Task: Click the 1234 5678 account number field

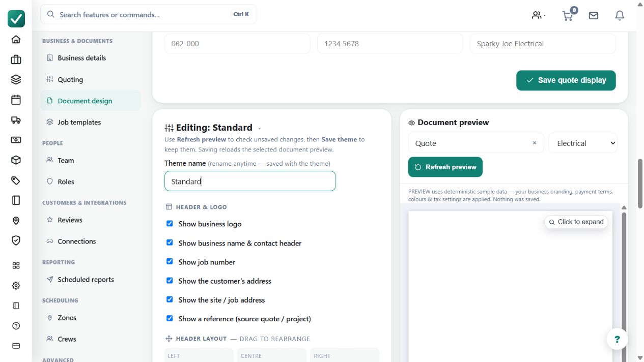Action: click(390, 44)
